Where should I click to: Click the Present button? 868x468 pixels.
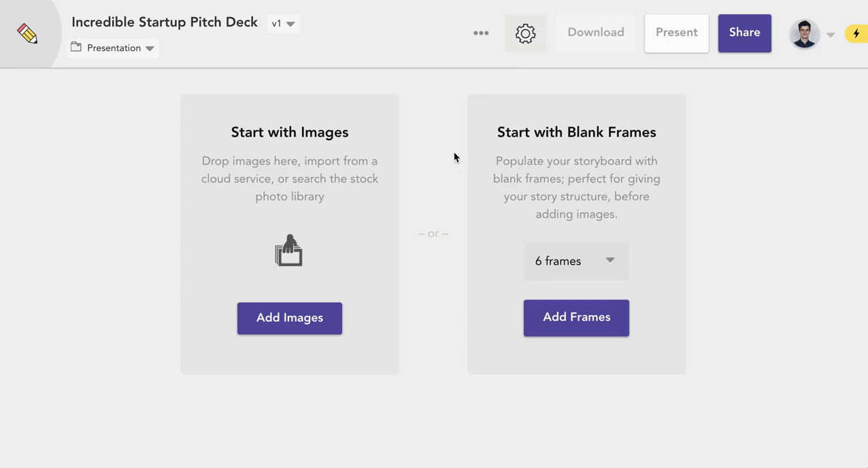pyautogui.click(x=676, y=32)
